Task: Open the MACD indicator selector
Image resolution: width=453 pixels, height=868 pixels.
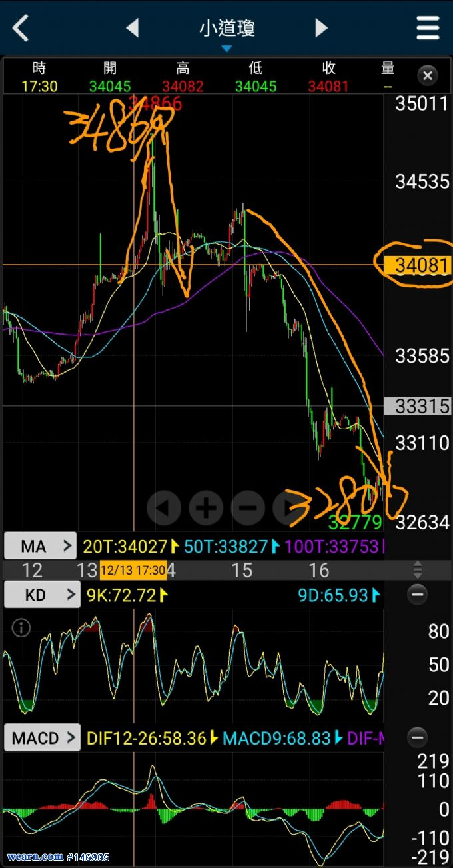Action: click(42, 738)
